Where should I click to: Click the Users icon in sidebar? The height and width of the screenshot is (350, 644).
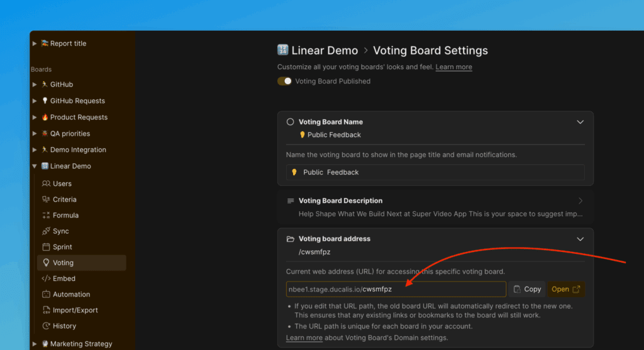pyautogui.click(x=46, y=183)
